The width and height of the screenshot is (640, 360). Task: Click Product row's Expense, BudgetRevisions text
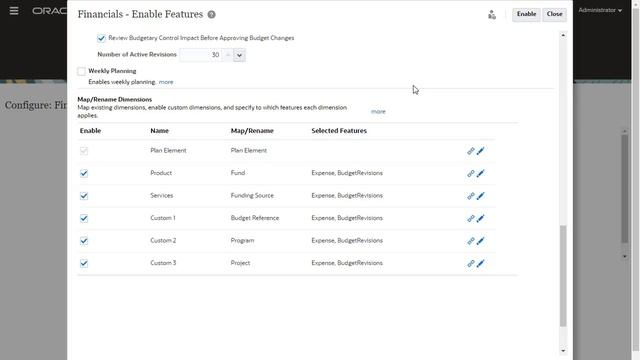pos(347,173)
